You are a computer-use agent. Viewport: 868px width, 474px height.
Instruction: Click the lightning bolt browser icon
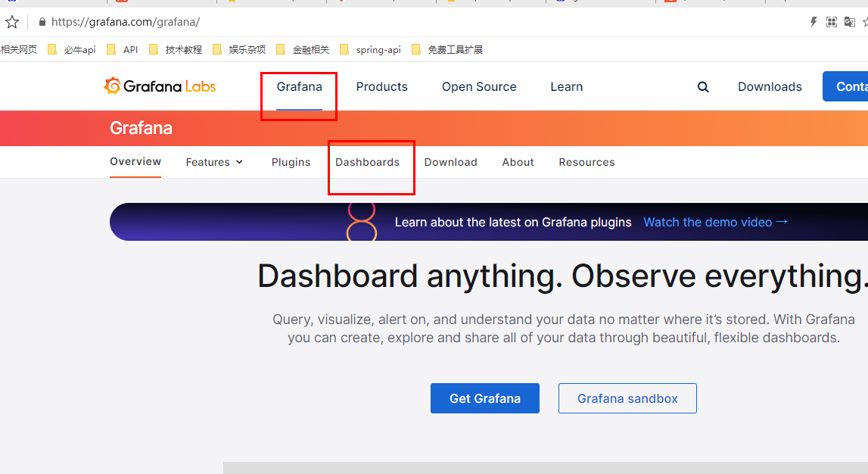click(x=814, y=22)
